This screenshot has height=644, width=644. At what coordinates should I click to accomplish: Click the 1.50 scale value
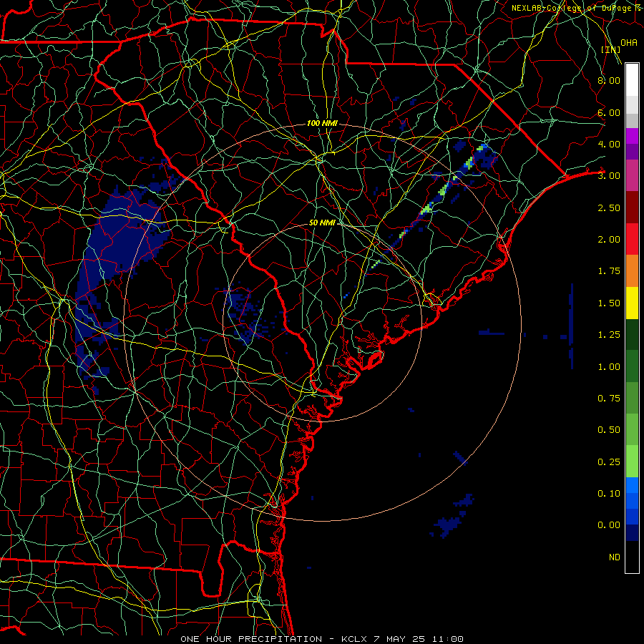(x=609, y=303)
